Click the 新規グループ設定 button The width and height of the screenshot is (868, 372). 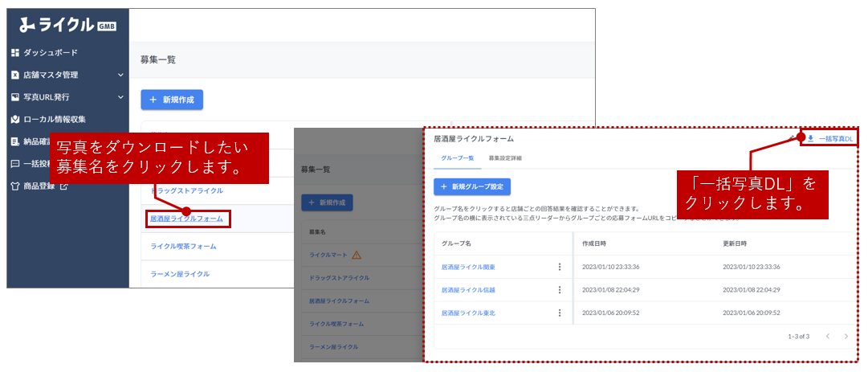click(472, 186)
